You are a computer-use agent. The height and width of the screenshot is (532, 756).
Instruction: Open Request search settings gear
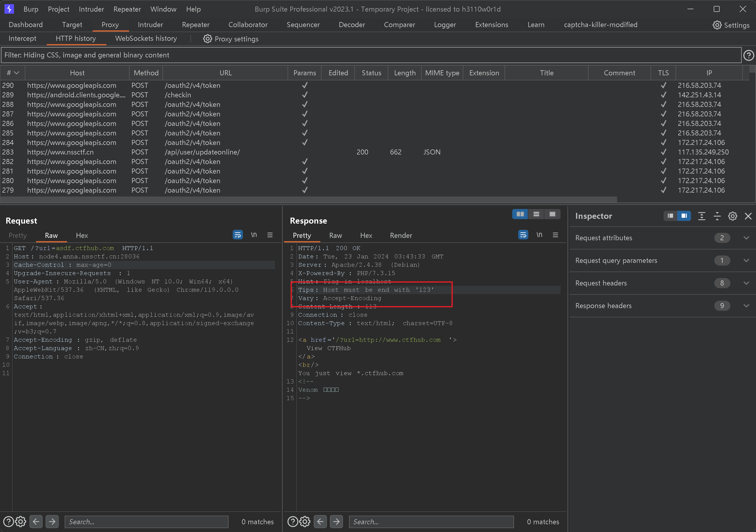[x=21, y=522]
